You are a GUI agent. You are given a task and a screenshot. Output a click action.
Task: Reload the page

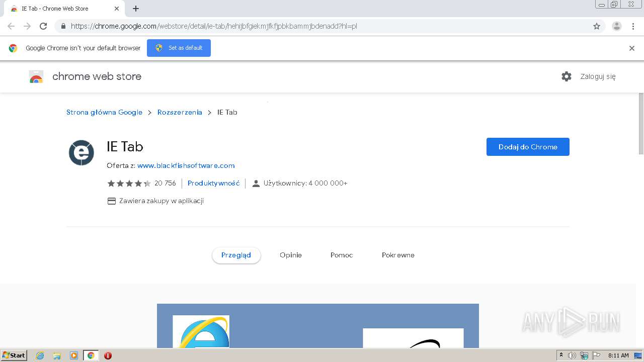(43, 26)
